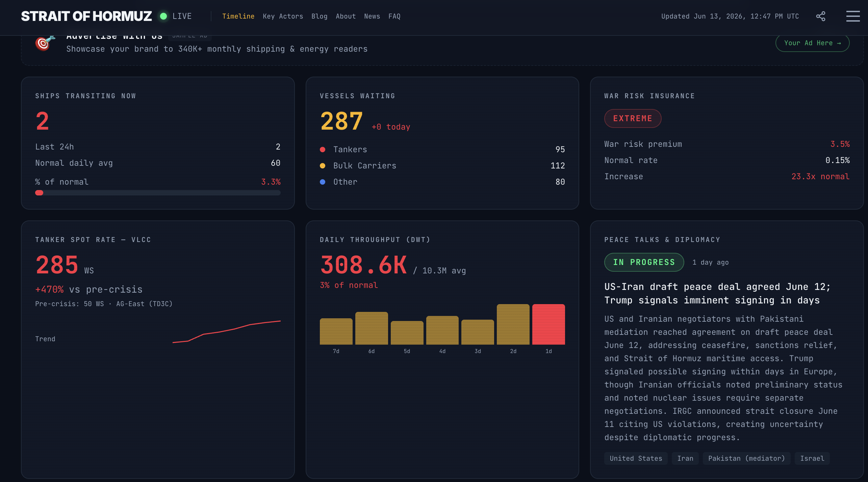Click the red 1d throughput bar
The height and width of the screenshot is (482, 868).
[548, 324]
